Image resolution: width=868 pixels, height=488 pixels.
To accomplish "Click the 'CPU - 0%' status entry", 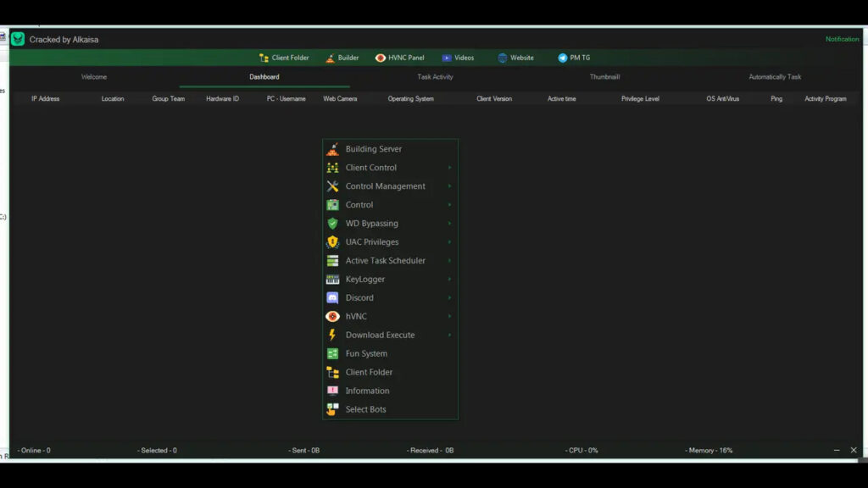I will [x=581, y=451].
